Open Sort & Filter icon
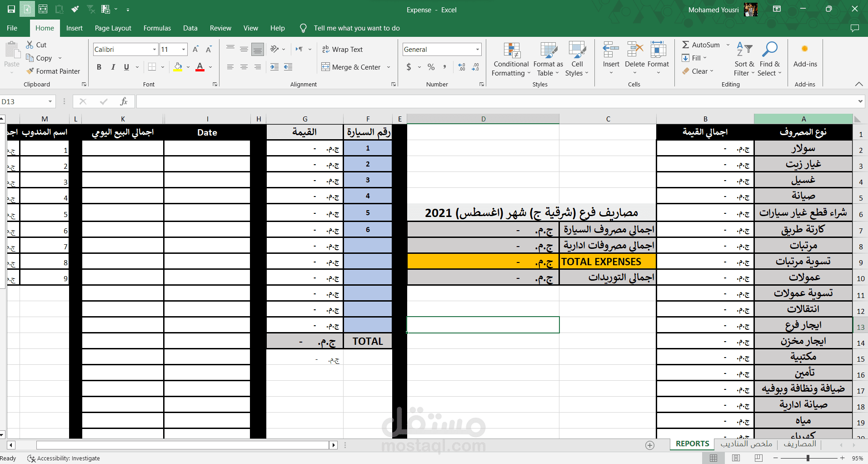The height and width of the screenshot is (464, 868). pyautogui.click(x=744, y=49)
